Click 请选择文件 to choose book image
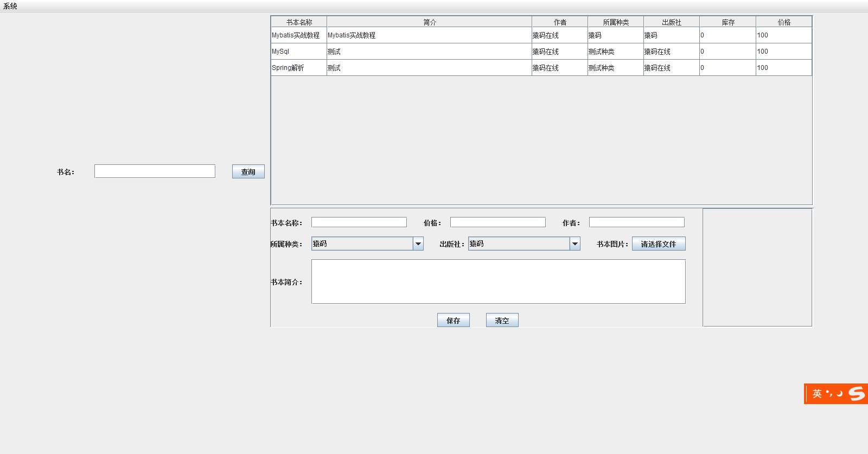The width and height of the screenshot is (868, 454). (x=658, y=244)
